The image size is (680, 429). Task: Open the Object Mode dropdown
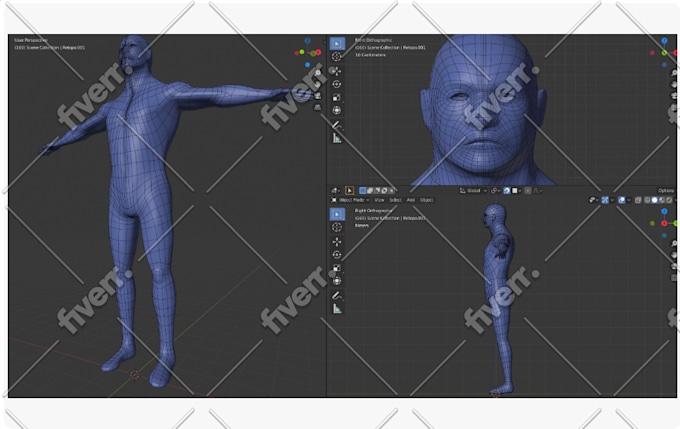coord(353,200)
